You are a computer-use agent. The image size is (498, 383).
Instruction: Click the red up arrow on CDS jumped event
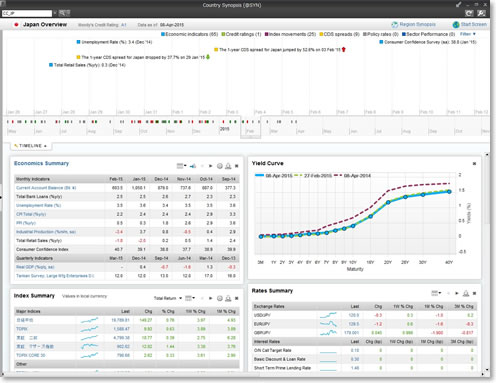click(344, 49)
